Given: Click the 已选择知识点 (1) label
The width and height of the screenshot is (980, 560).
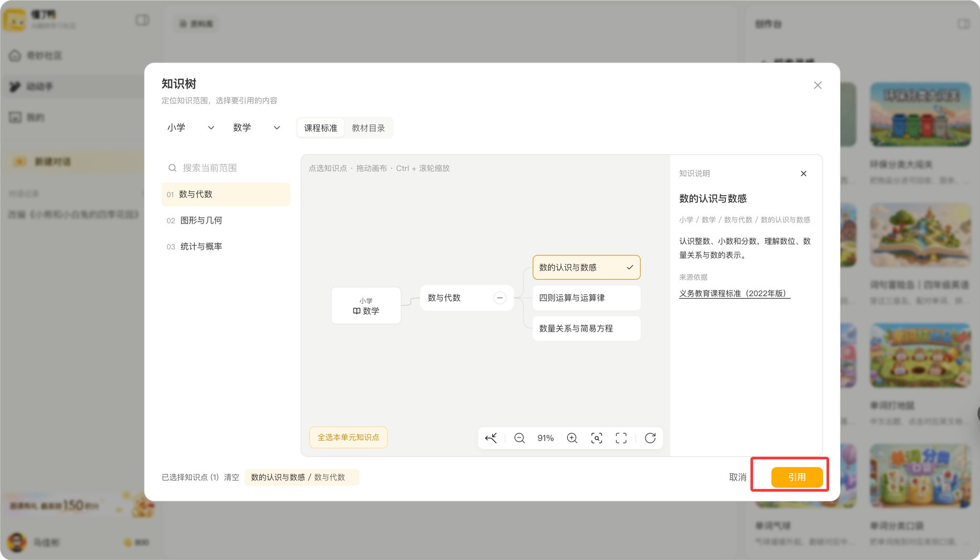Looking at the screenshot, I should pyautogui.click(x=190, y=477).
